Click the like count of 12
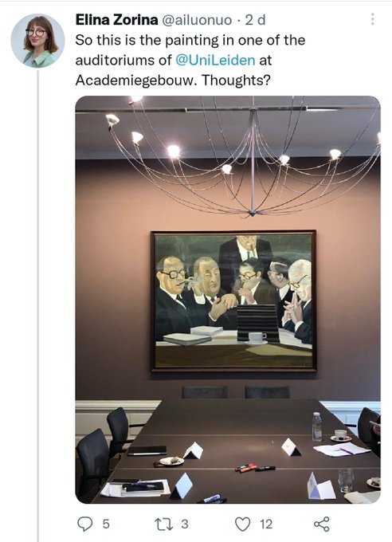Viewport: 392px width, 542px height. (x=266, y=524)
